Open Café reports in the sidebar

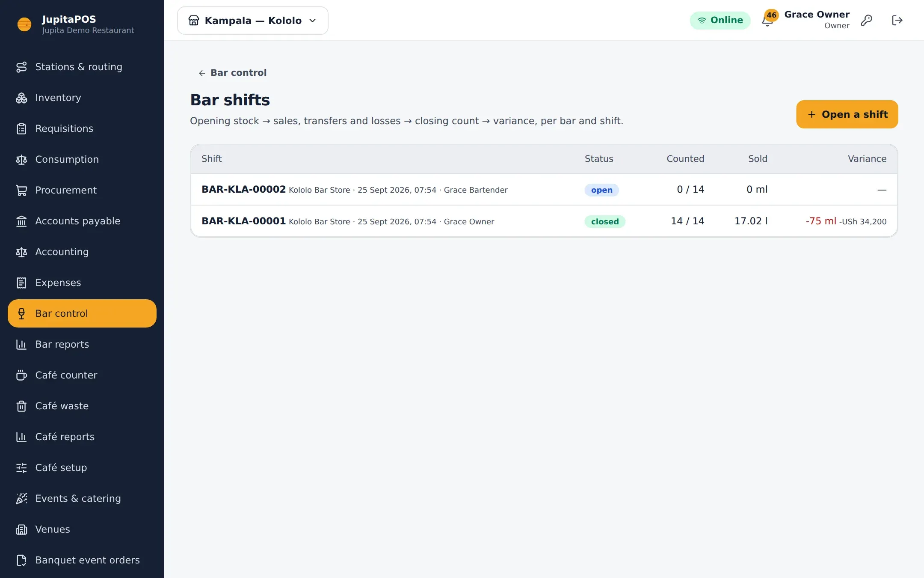(82, 437)
